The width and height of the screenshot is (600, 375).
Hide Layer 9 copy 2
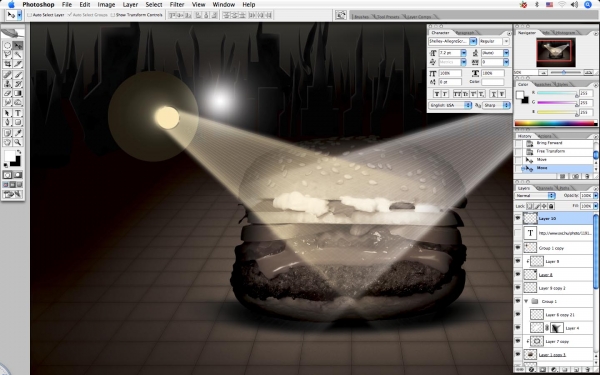[518, 288]
